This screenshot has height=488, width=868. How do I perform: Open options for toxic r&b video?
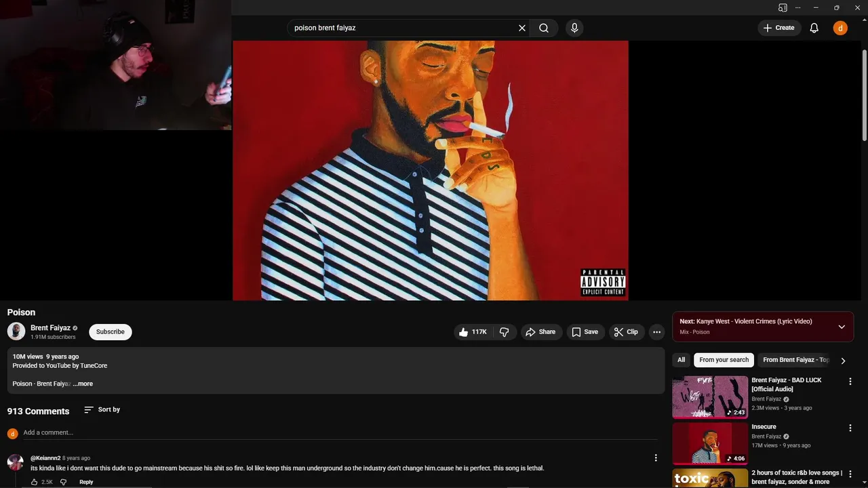tap(850, 474)
